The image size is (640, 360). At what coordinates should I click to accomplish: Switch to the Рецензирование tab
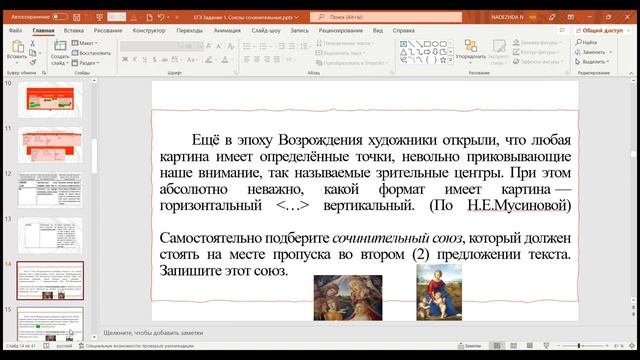(x=340, y=31)
